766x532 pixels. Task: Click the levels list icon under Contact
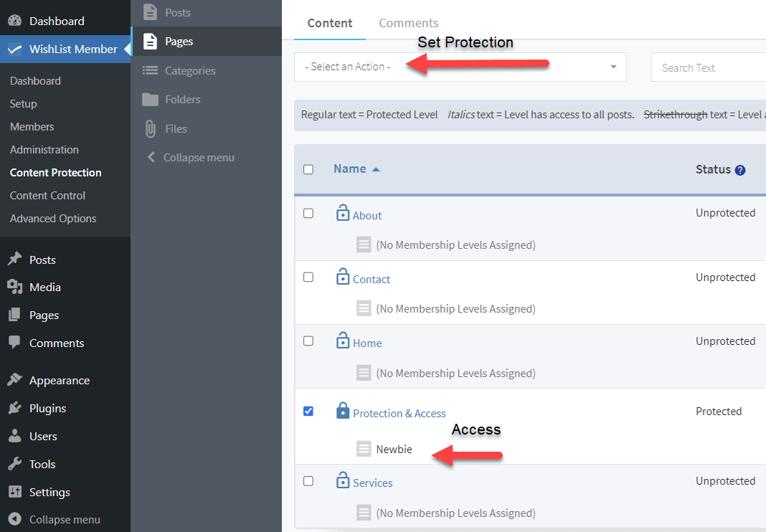(364, 308)
